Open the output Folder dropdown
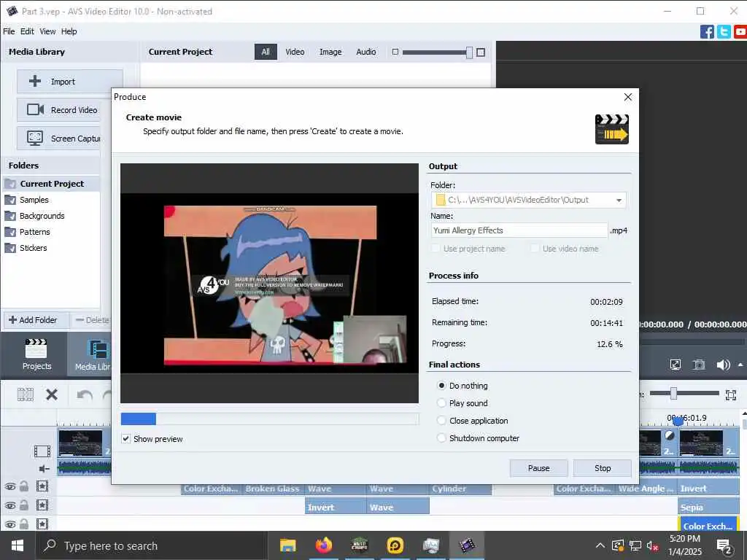Image resolution: width=747 pixels, height=560 pixels. (x=619, y=200)
